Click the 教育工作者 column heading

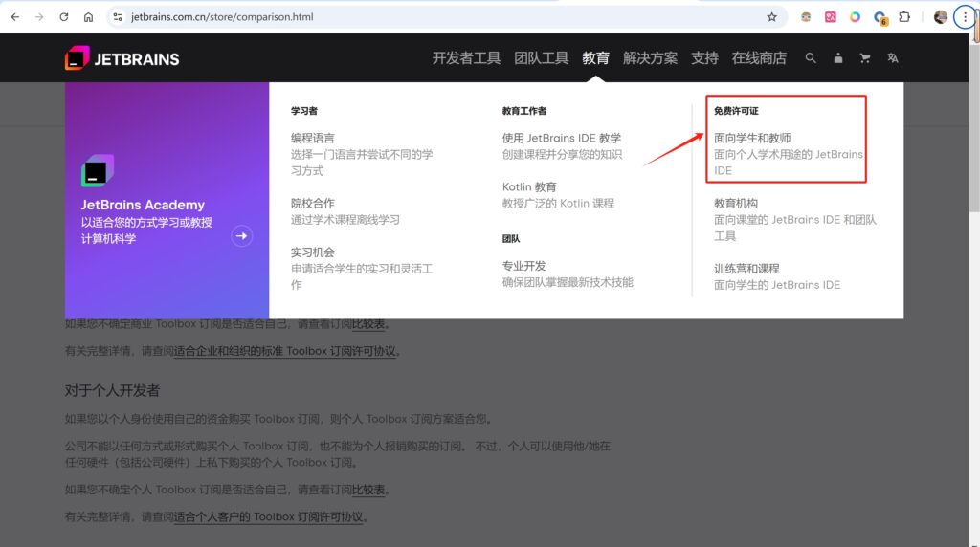[x=523, y=111]
